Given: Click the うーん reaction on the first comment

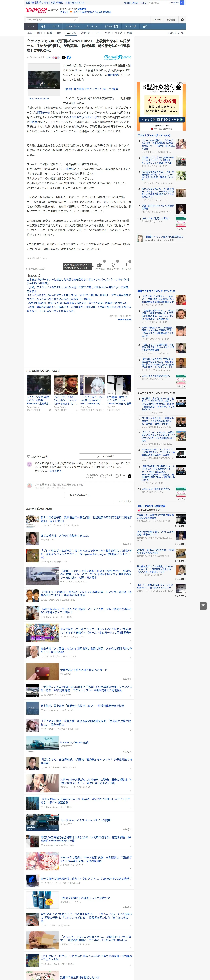Looking at the screenshot, I should coord(120,476).
